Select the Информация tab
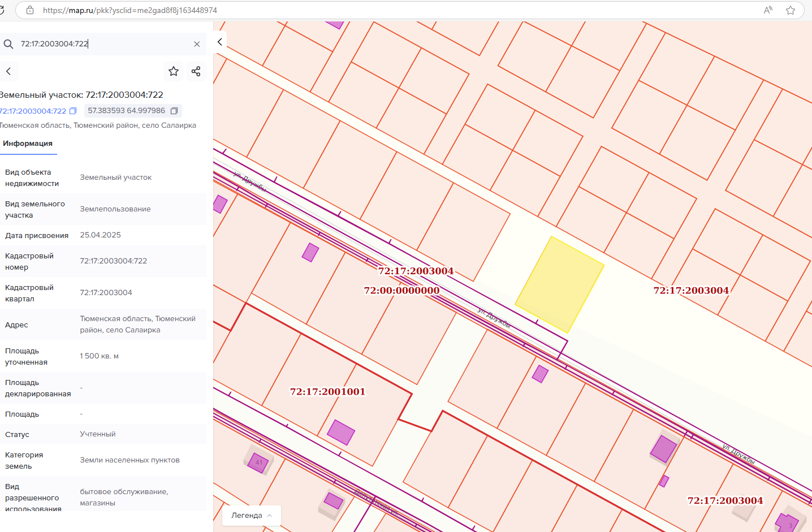The height and width of the screenshot is (532, 812). point(28,144)
